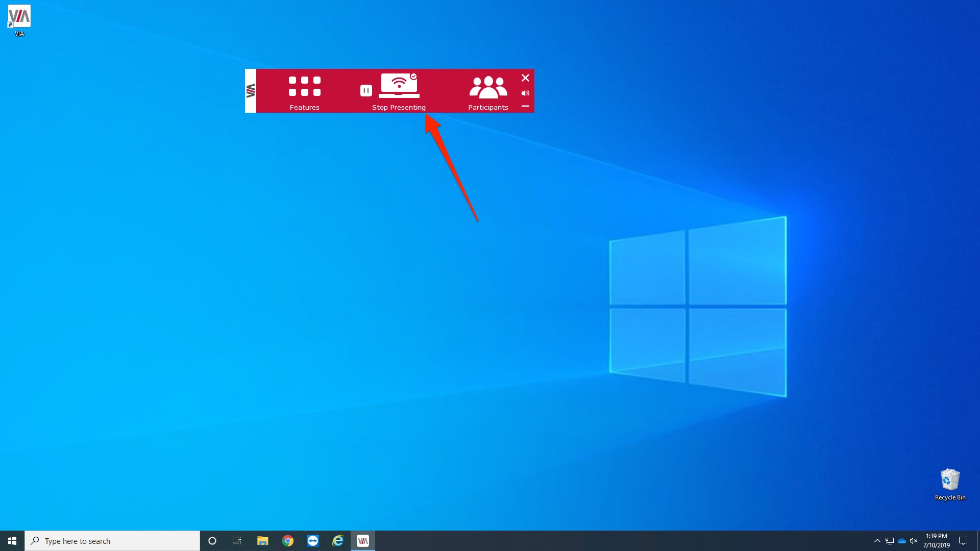Click the VIA logo side tab
Image resolution: width=980 pixels, height=551 pixels.
pyautogui.click(x=251, y=91)
